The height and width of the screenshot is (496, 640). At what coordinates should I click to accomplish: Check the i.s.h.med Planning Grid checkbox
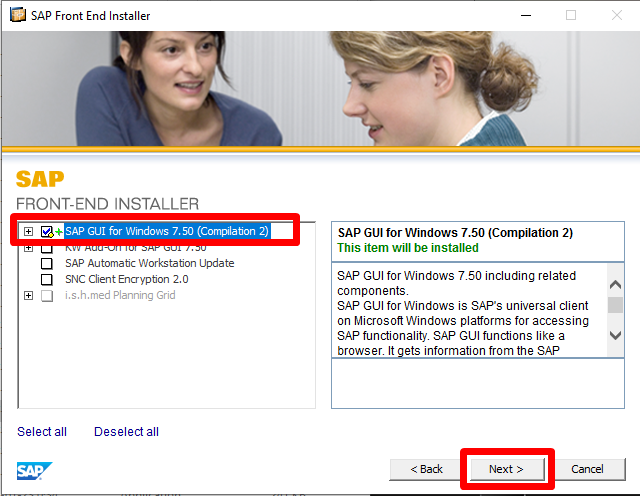click(47, 296)
